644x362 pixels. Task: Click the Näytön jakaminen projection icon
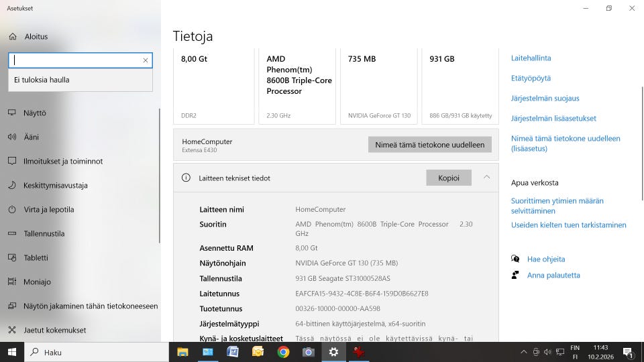[x=12, y=306]
